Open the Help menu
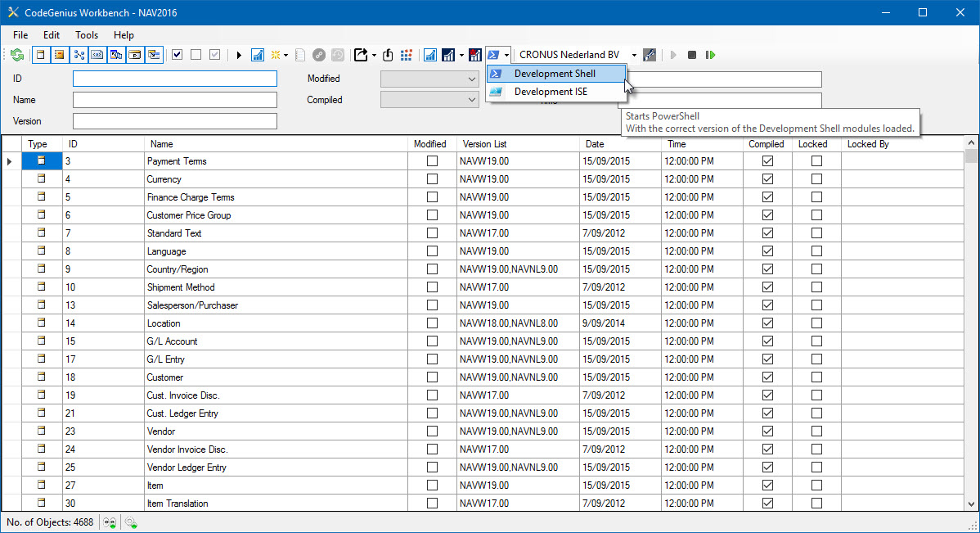This screenshot has height=533, width=980. click(124, 35)
